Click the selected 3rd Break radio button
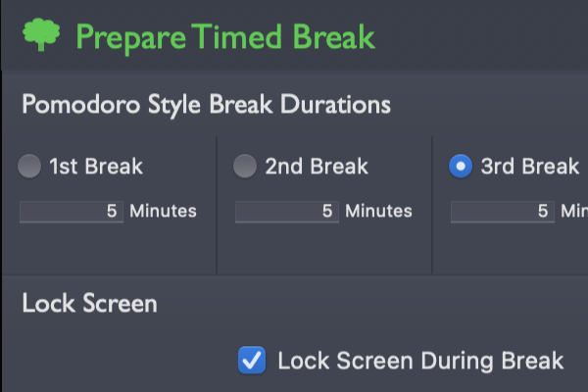 (x=461, y=166)
